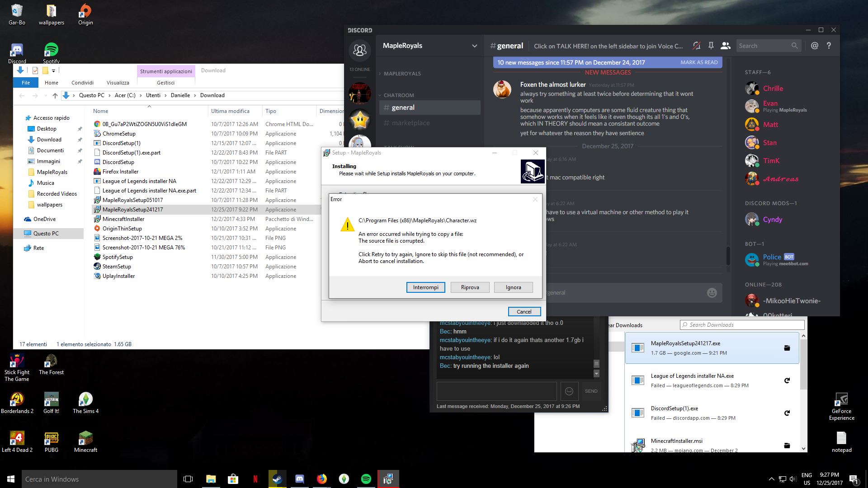Click Cancel in MapleRoyals Setup window

click(x=524, y=312)
